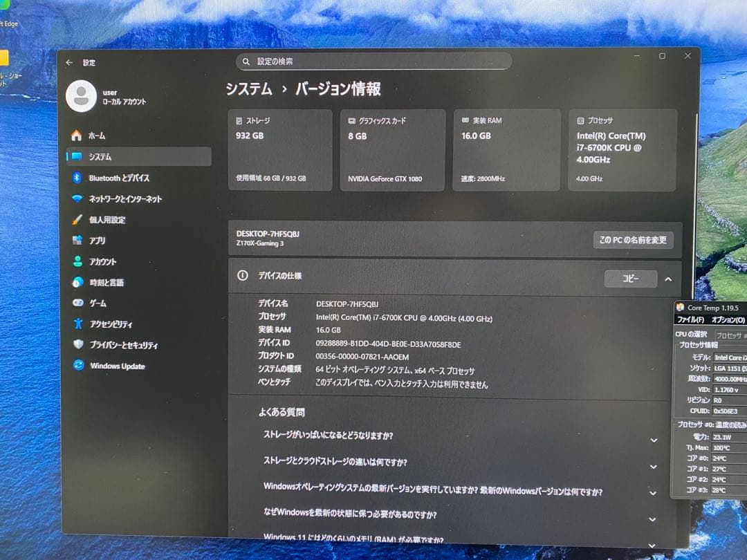747x560 pixels.
Task: Open Options menu in Core Temp window
Action: pyautogui.click(x=728, y=320)
